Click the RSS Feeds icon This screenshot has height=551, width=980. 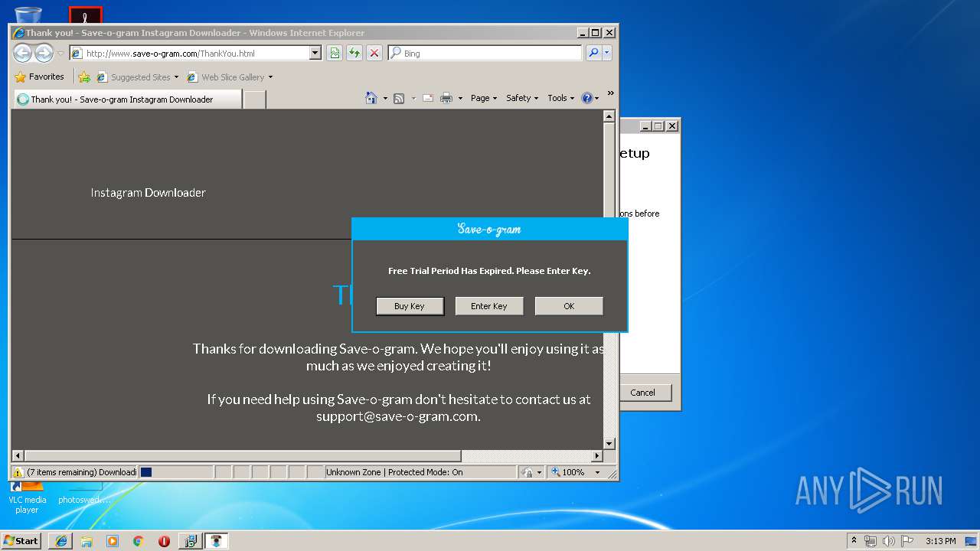coord(399,98)
